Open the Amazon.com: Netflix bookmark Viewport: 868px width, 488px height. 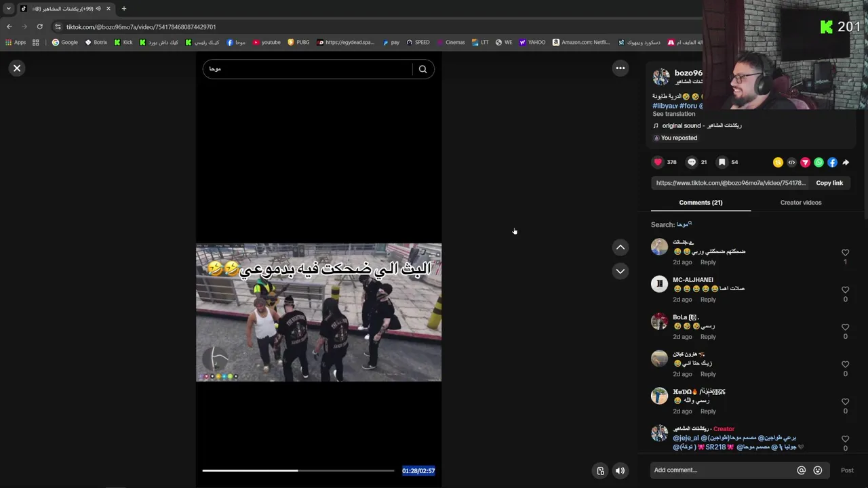click(581, 42)
